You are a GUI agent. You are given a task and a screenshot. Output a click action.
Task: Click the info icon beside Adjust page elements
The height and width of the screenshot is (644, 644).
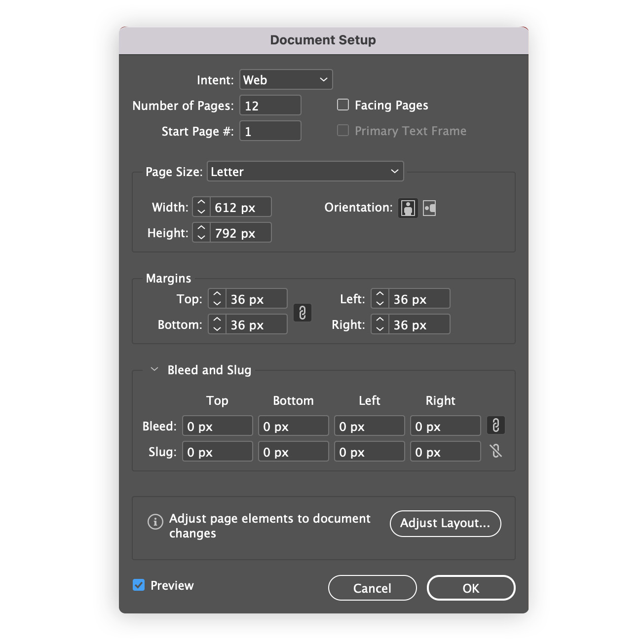pos(155,521)
